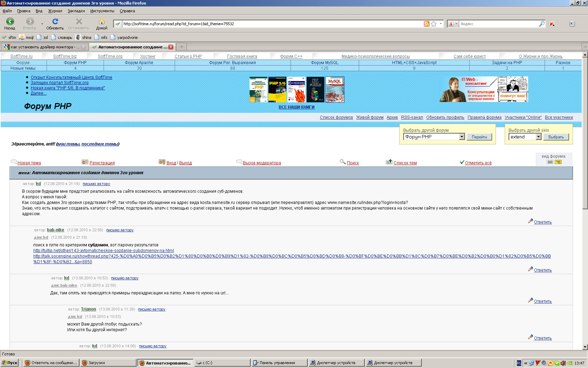Click the PHP 5/6 book cover

(x=278, y=90)
